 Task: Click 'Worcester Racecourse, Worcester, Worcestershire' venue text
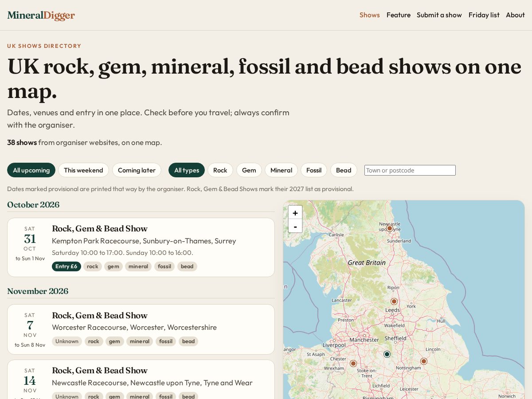134,328
